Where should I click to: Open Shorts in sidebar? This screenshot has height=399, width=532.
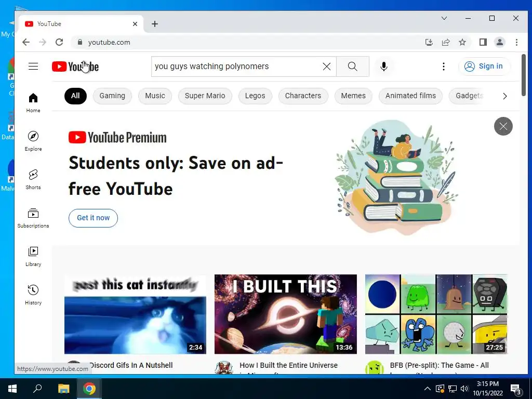tap(33, 179)
